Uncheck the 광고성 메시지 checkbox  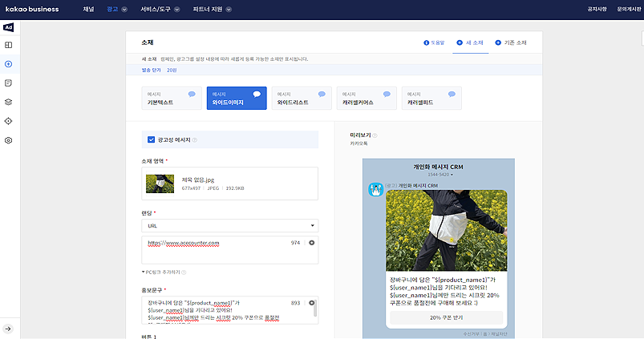click(x=151, y=139)
